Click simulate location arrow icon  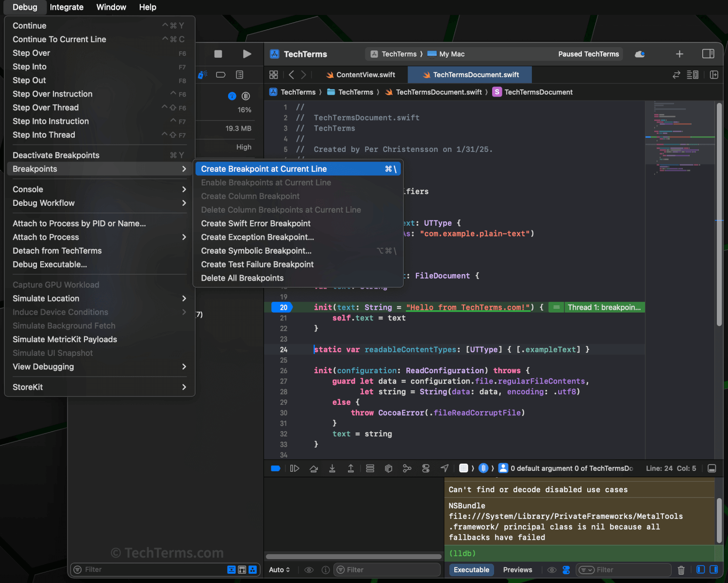445,468
